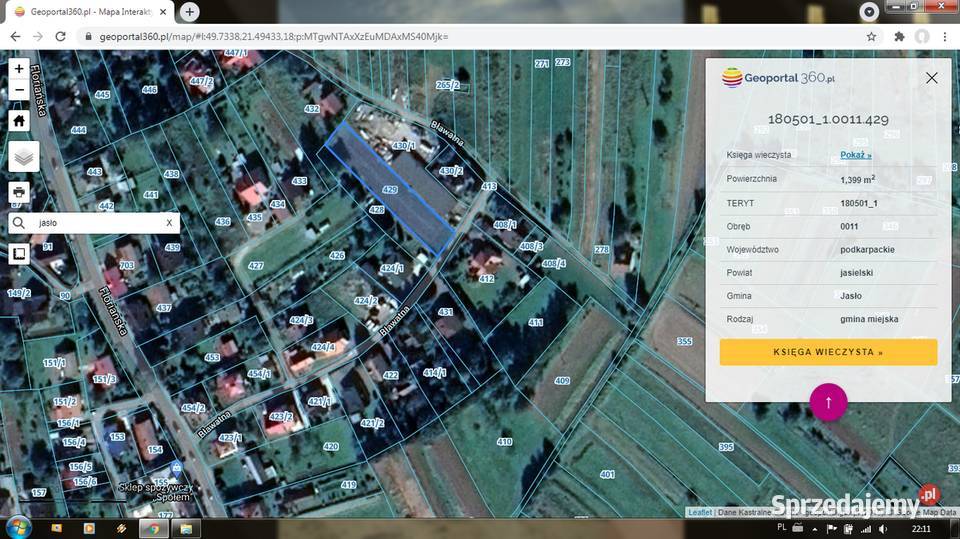Select parcel 430/1 label on map
The image size is (960, 539).
coord(403,146)
